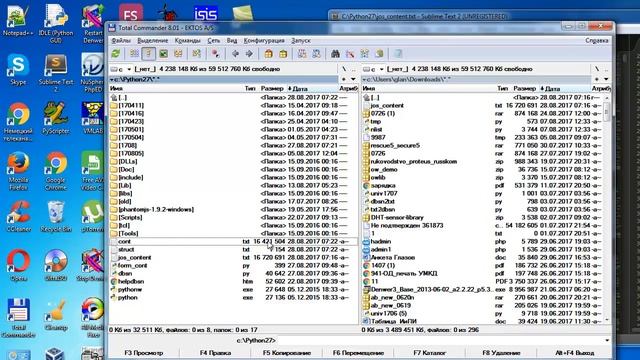Open command line history dropdown arrow
640x360 pixels.
(x=607, y=340)
